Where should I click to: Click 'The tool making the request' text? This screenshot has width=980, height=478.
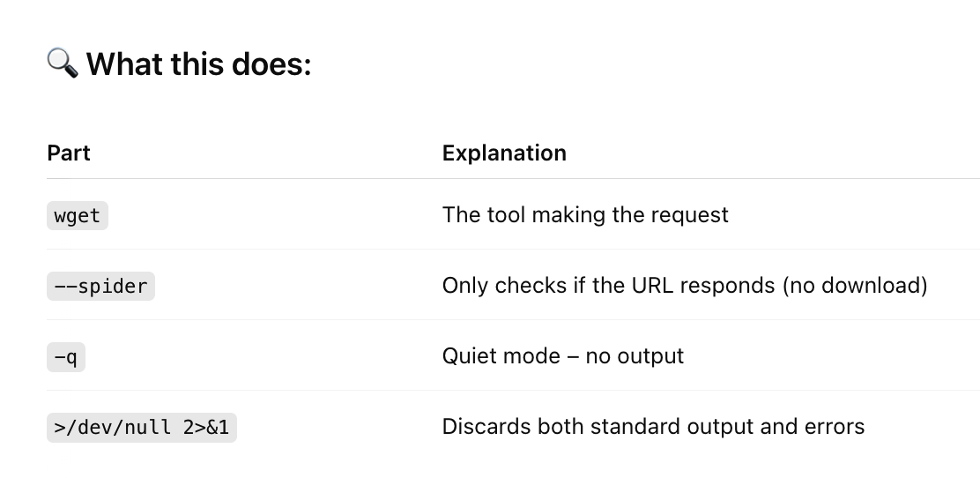point(586,215)
